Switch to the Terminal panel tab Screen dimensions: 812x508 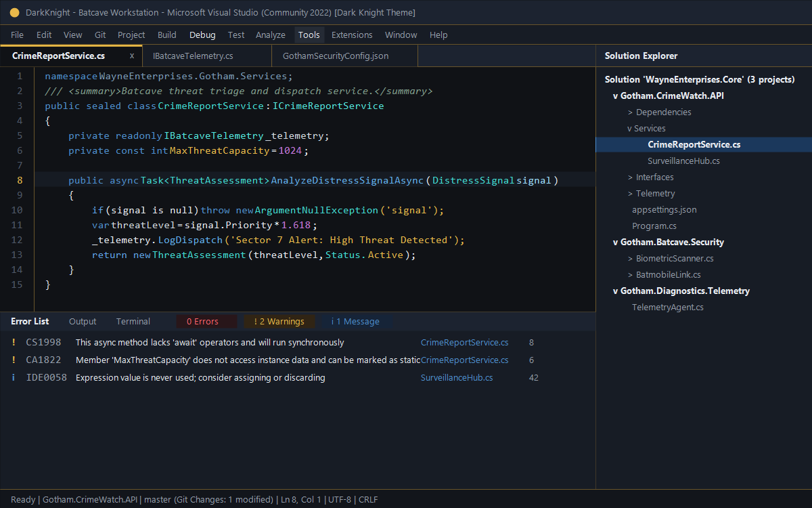click(x=133, y=322)
